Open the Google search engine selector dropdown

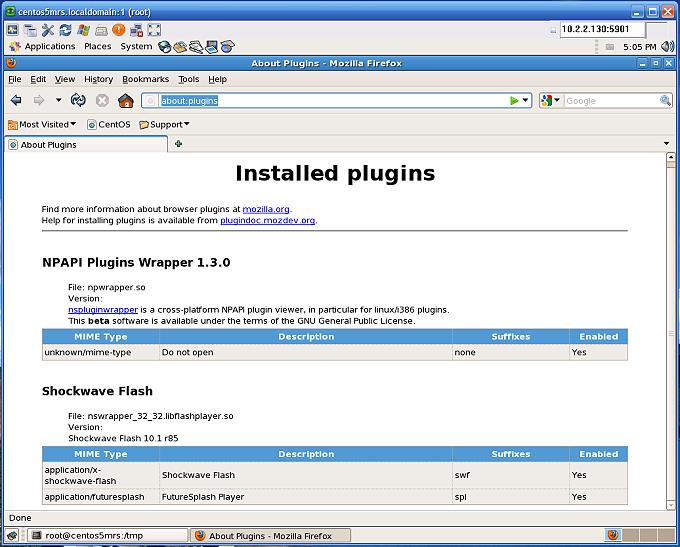tap(551, 100)
